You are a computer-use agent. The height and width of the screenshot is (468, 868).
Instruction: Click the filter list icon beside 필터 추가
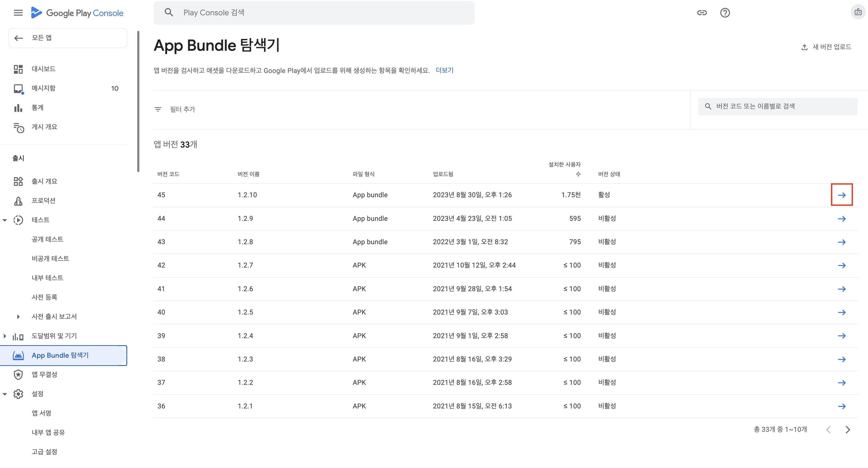158,109
